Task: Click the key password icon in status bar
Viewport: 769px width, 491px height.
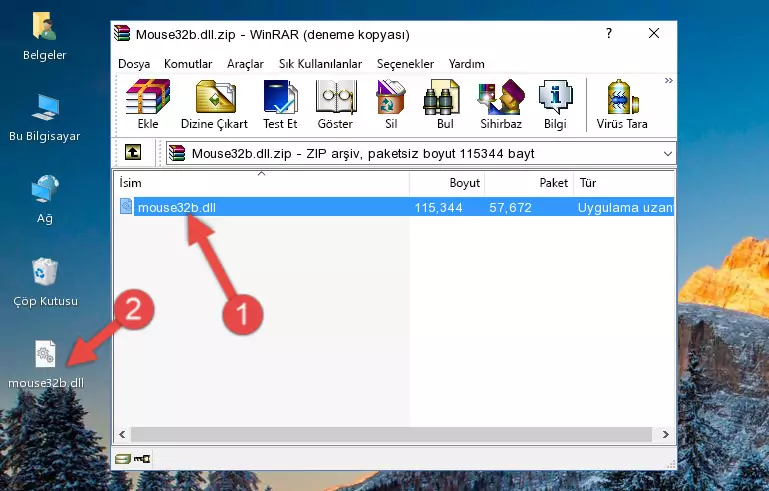Action: 142,459
